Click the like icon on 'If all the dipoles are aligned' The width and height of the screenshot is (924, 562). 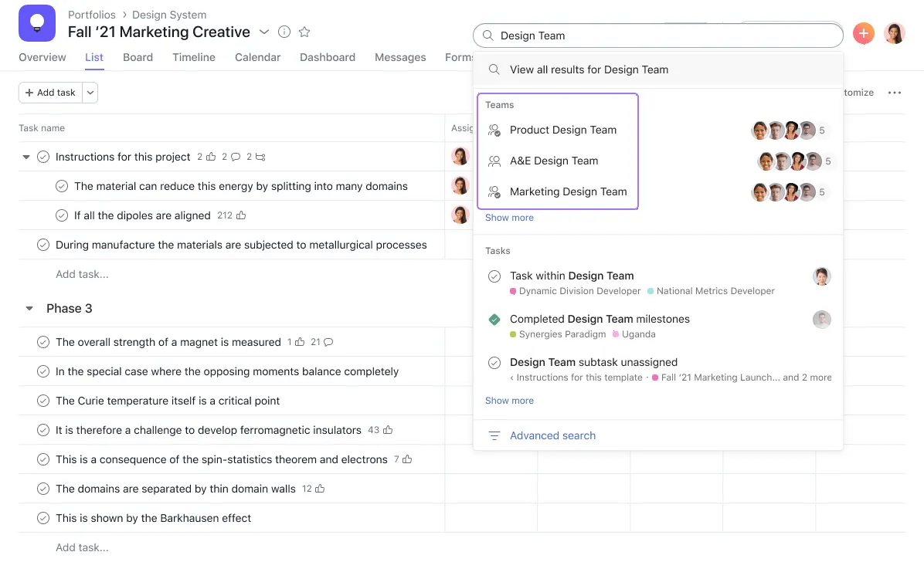point(241,215)
